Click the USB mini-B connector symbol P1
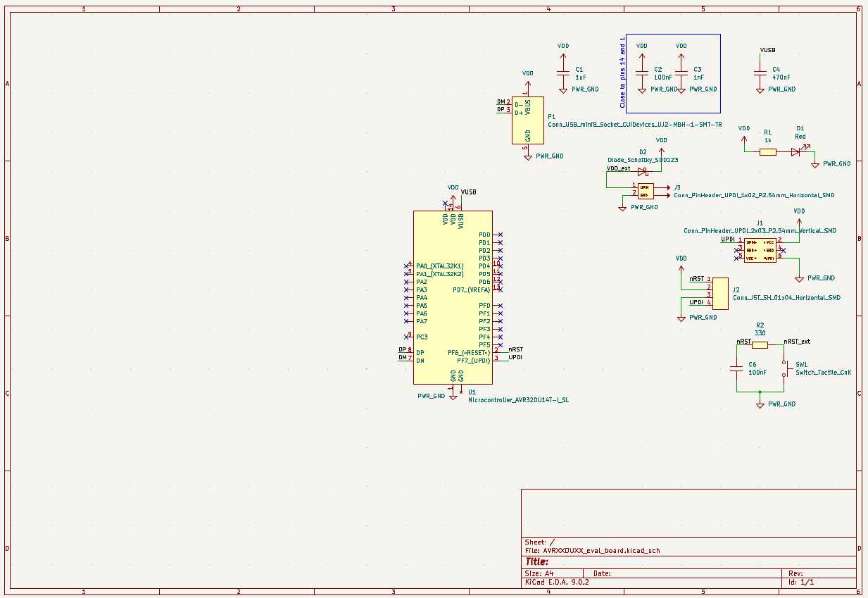Screen dimensions: 868x598 pos(527,120)
